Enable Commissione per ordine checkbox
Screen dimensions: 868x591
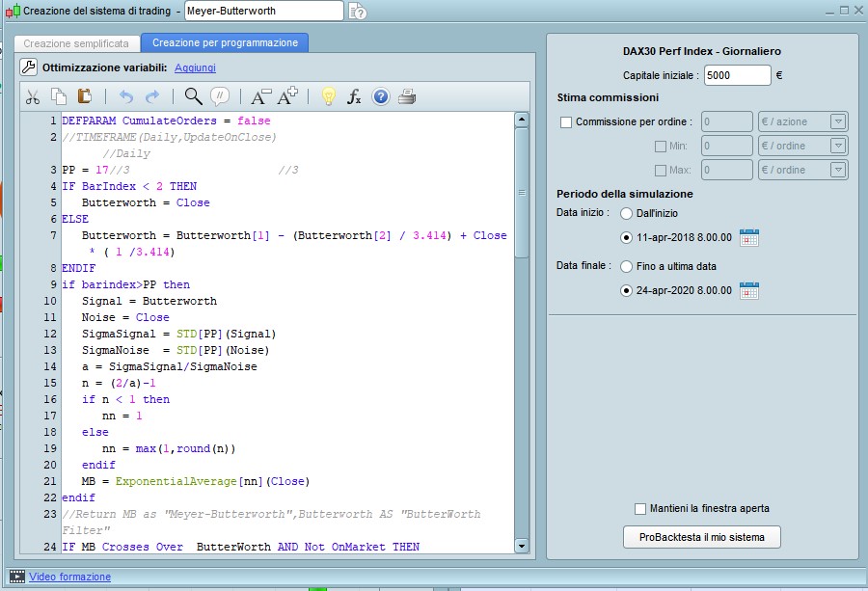pyautogui.click(x=566, y=122)
